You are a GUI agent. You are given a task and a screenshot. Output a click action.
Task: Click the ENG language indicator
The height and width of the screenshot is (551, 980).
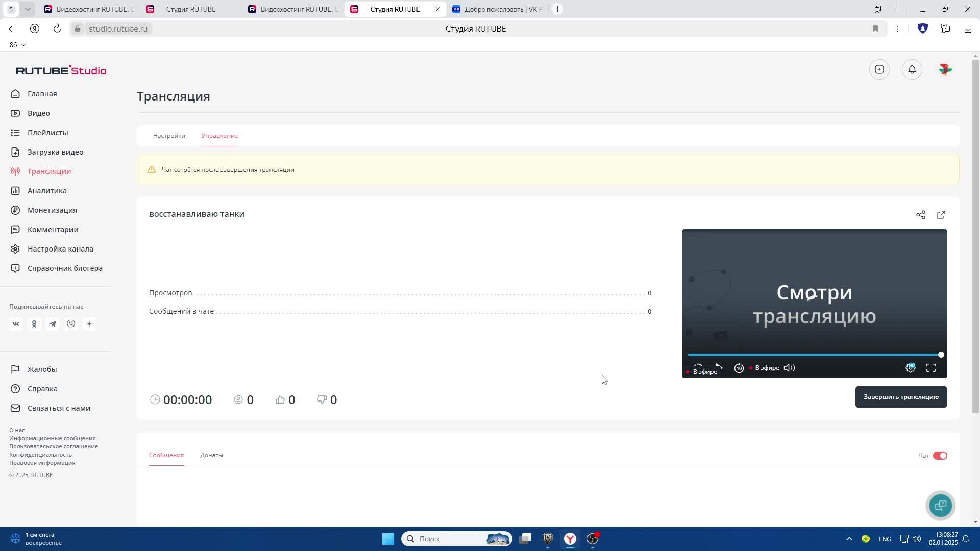pos(885,539)
